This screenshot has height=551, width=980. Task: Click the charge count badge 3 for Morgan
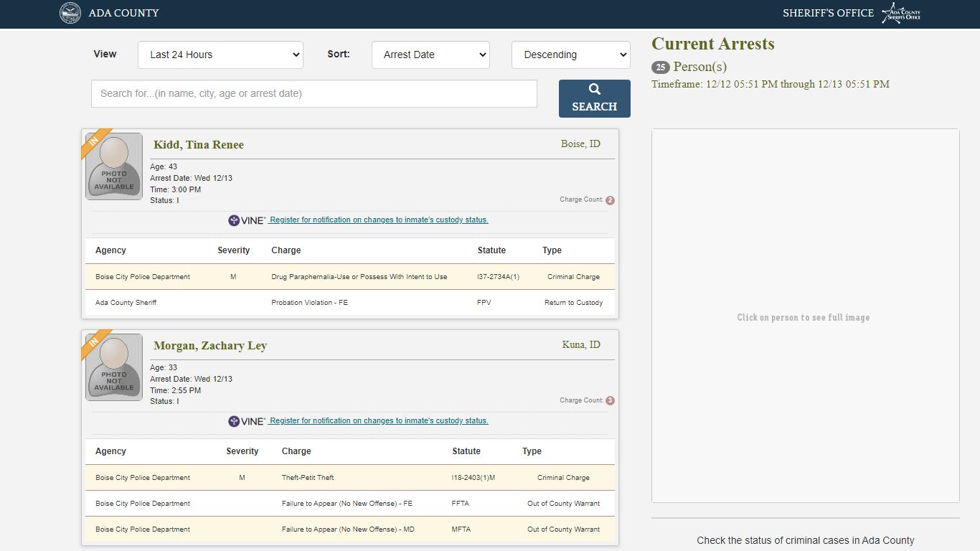tap(611, 401)
